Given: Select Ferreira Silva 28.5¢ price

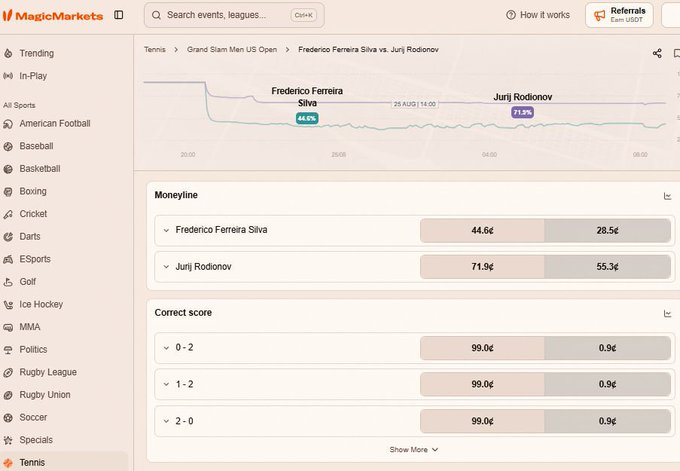Looking at the screenshot, I should [x=608, y=230].
